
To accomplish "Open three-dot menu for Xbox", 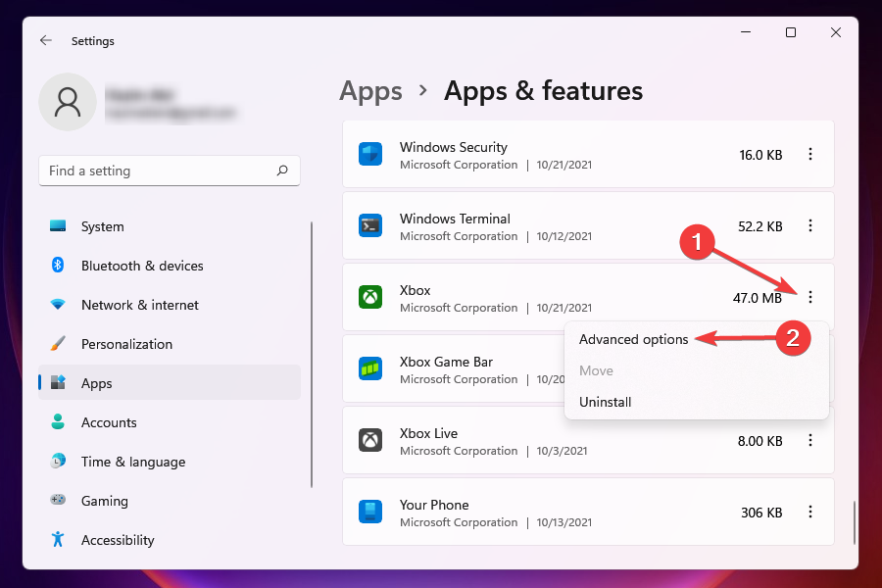I will click(x=810, y=297).
